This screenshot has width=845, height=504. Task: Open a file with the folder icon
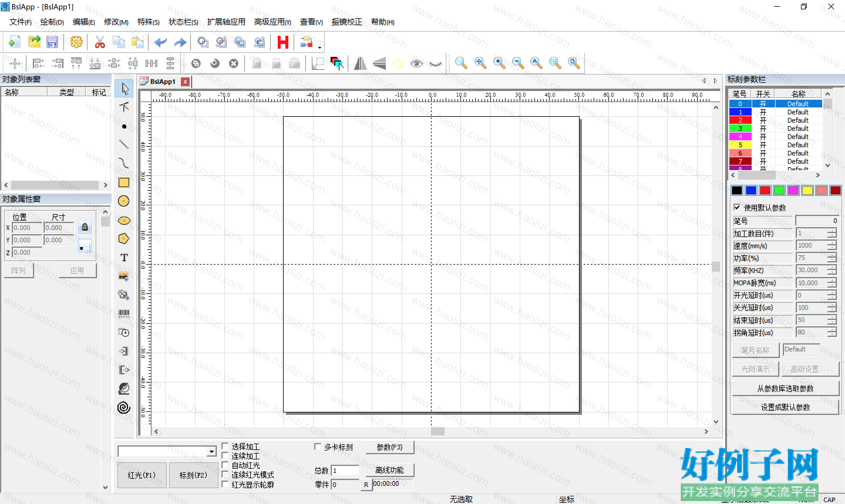click(x=34, y=42)
